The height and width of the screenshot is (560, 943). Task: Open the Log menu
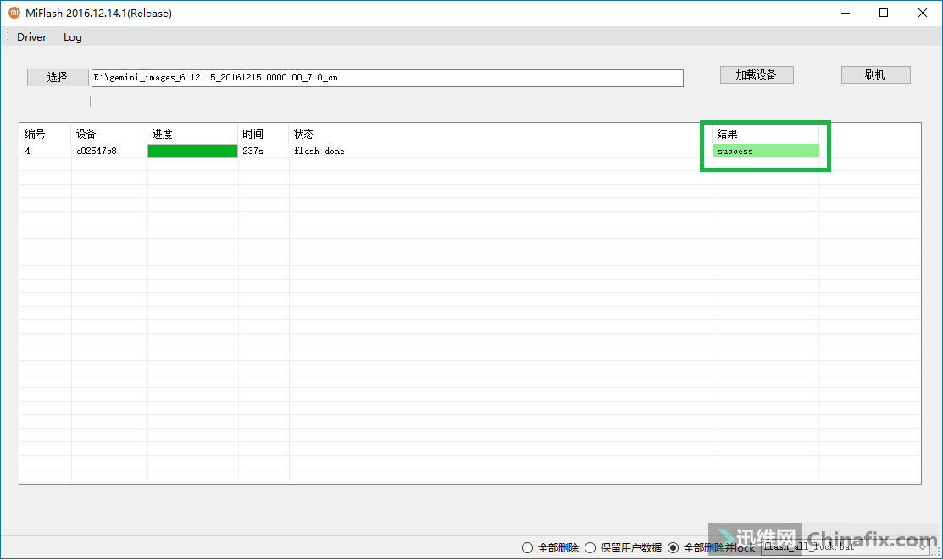(72, 36)
